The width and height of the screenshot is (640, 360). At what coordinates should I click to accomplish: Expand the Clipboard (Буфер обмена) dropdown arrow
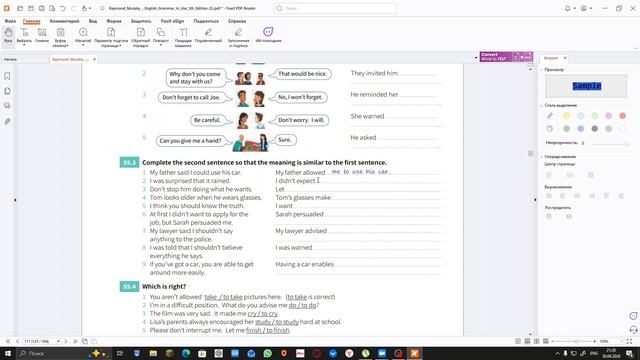pos(67,46)
